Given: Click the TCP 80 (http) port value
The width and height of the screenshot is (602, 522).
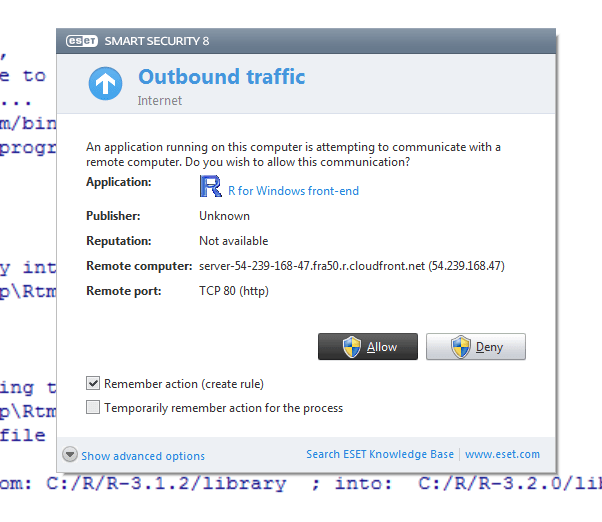Looking at the screenshot, I should 234,291.
